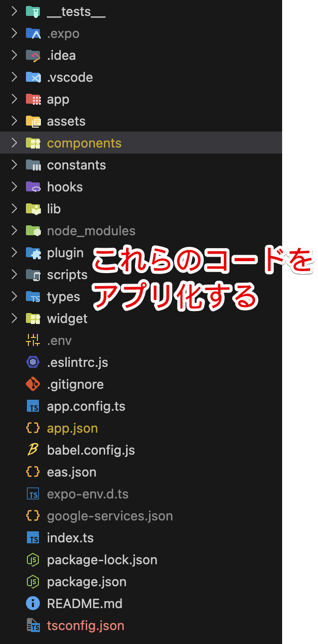This screenshot has height=644, width=318.
Task: Click the README.md info icon
Action: click(x=33, y=604)
